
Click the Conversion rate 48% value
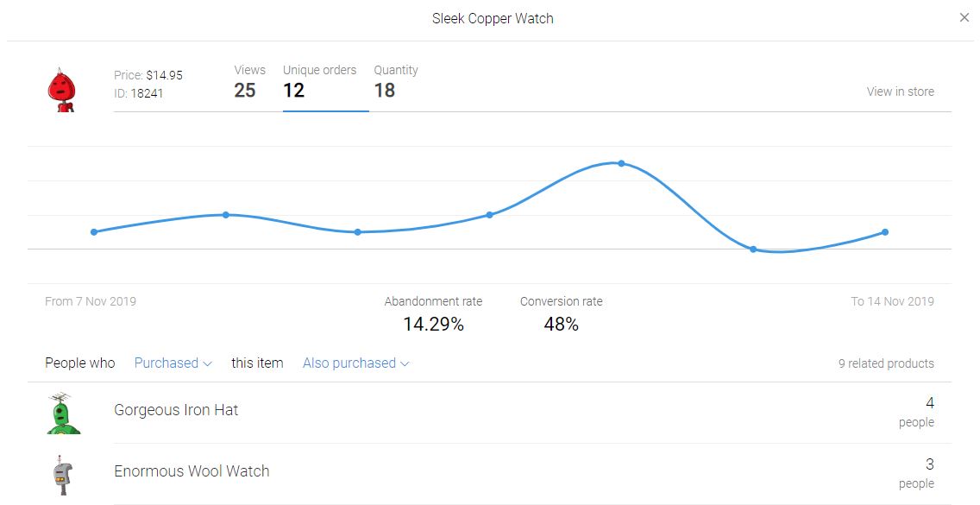click(x=562, y=325)
